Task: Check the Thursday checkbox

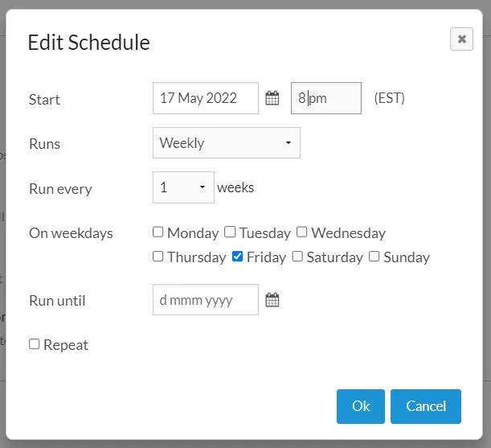Action: (158, 256)
